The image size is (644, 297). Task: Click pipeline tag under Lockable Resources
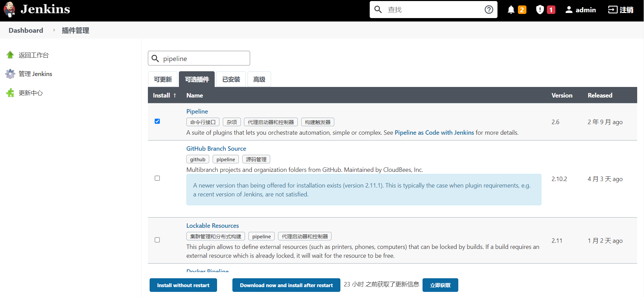261,236
